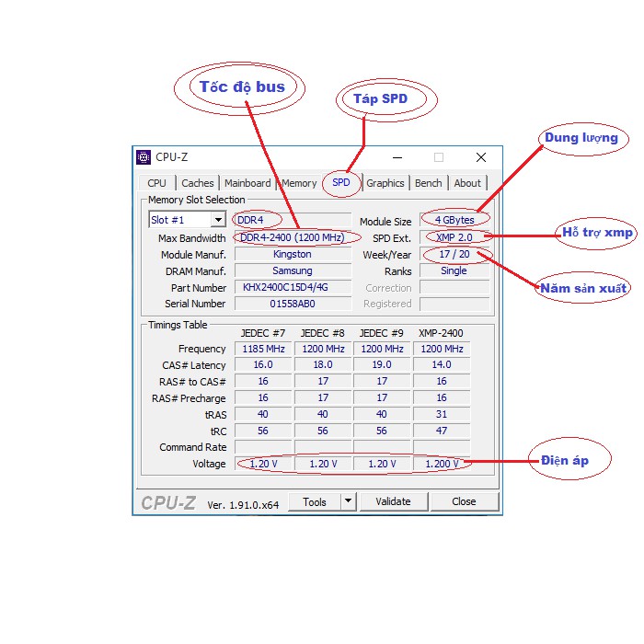Select the Max Bandwidth DDR4-2400 field
644x644 pixels.
(292, 237)
